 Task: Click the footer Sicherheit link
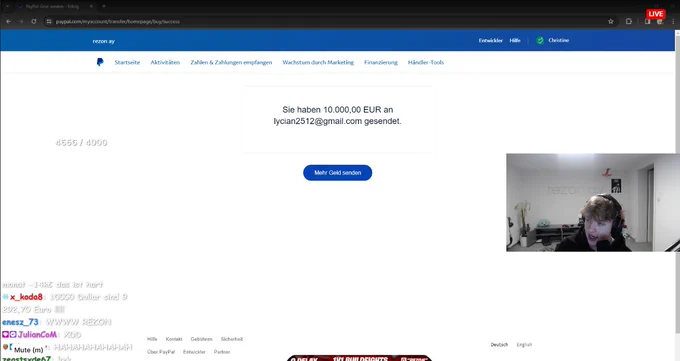pyautogui.click(x=232, y=339)
